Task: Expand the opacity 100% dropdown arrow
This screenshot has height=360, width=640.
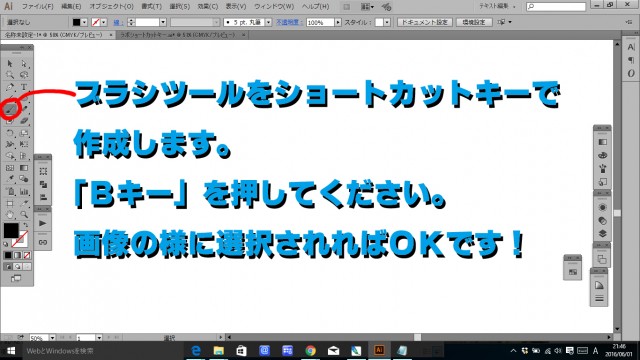Action: pyautogui.click(x=338, y=22)
